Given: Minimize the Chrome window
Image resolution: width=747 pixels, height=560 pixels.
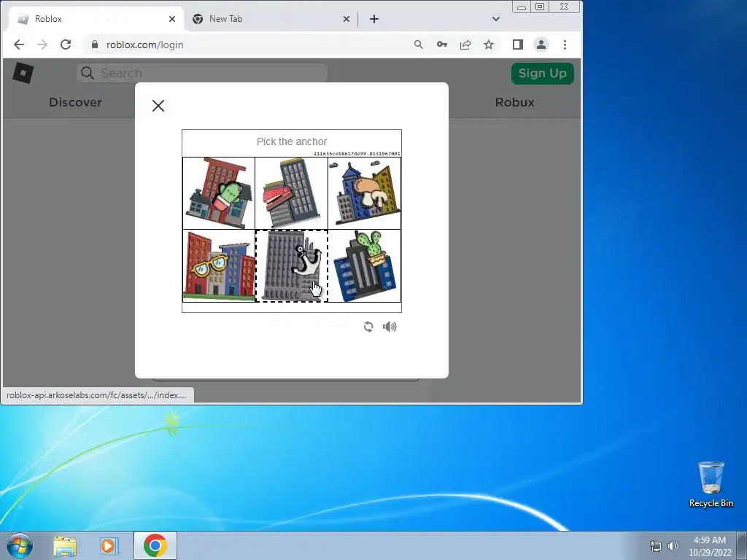Looking at the screenshot, I should (x=522, y=7).
